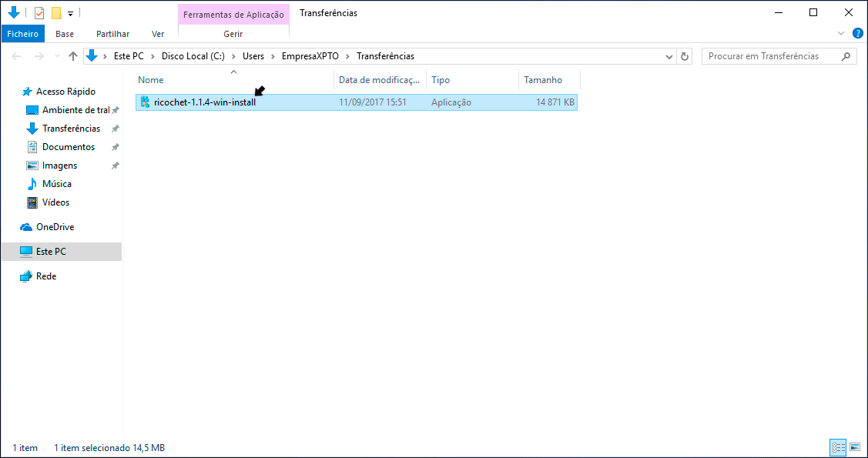Viewport: 868px width, 458px height.
Task: Click the folder icon in address bar
Action: click(92, 56)
